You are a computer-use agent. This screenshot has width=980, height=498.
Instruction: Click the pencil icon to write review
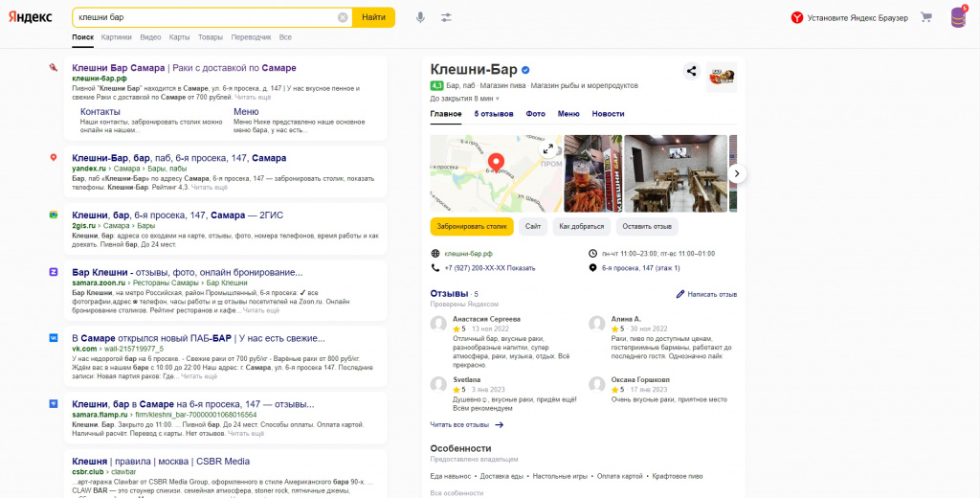[x=680, y=293]
